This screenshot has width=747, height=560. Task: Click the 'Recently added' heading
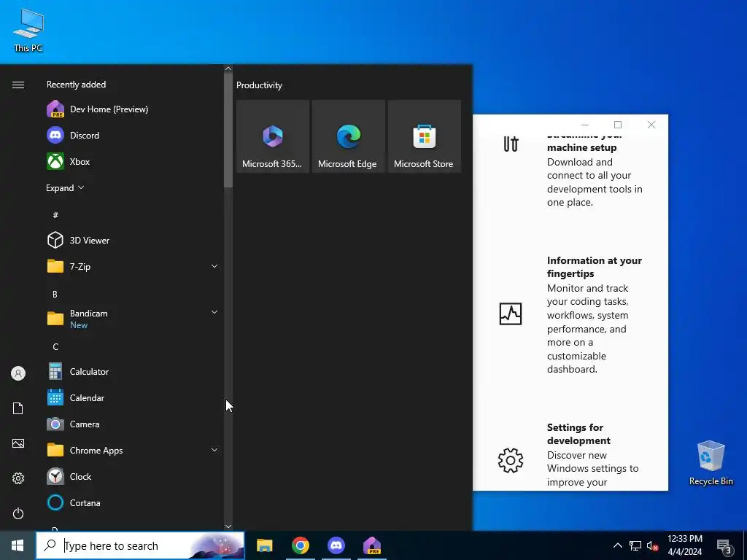pos(76,85)
